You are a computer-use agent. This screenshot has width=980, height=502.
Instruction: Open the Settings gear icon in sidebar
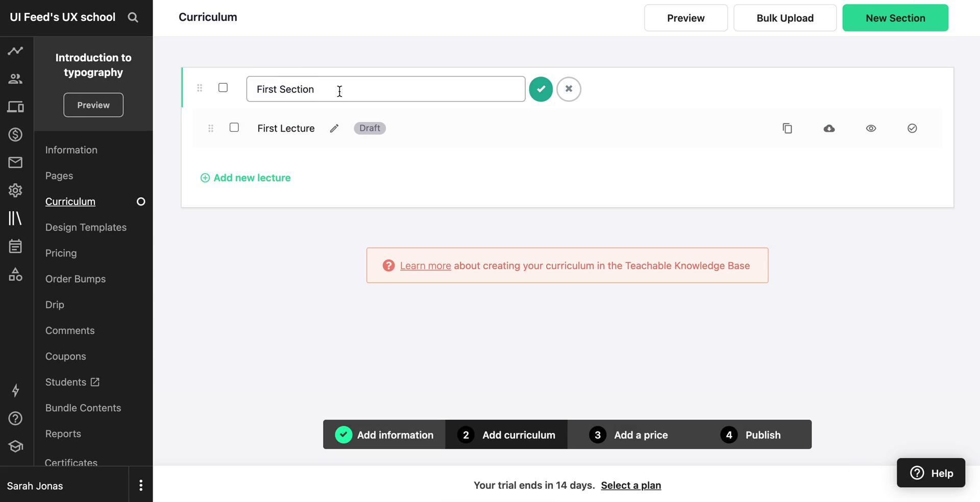15,190
